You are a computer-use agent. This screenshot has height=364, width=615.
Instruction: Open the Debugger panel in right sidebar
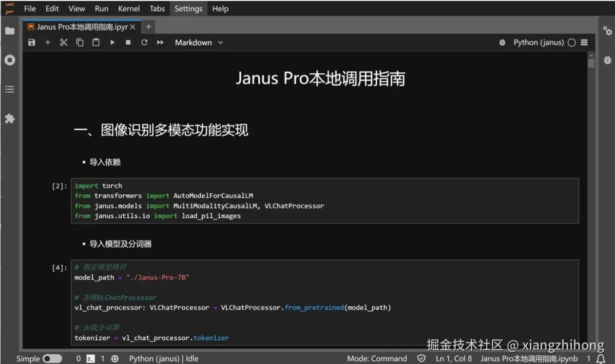coord(607,60)
